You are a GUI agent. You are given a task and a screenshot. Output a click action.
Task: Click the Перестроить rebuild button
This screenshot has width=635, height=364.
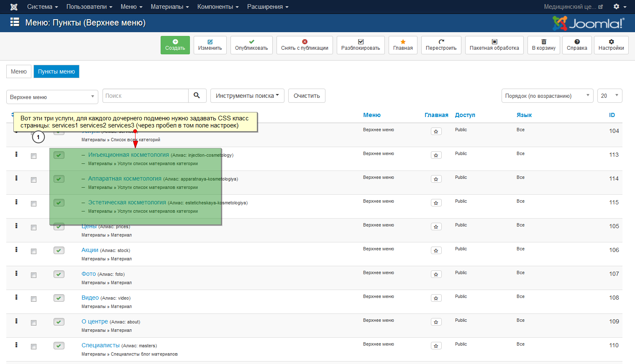tap(441, 45)
